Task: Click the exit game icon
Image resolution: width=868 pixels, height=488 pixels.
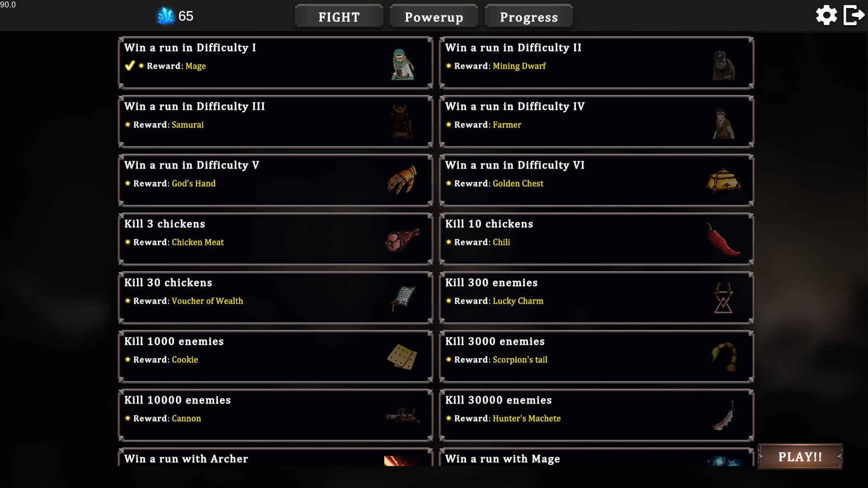Action: click(854, 16)
